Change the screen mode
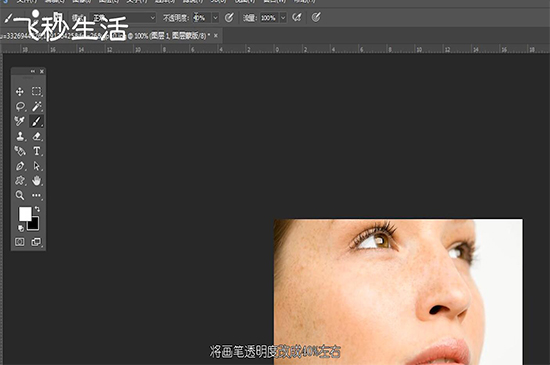The width and height of the screenshot is (550, 365). click(x=36, y=242)
